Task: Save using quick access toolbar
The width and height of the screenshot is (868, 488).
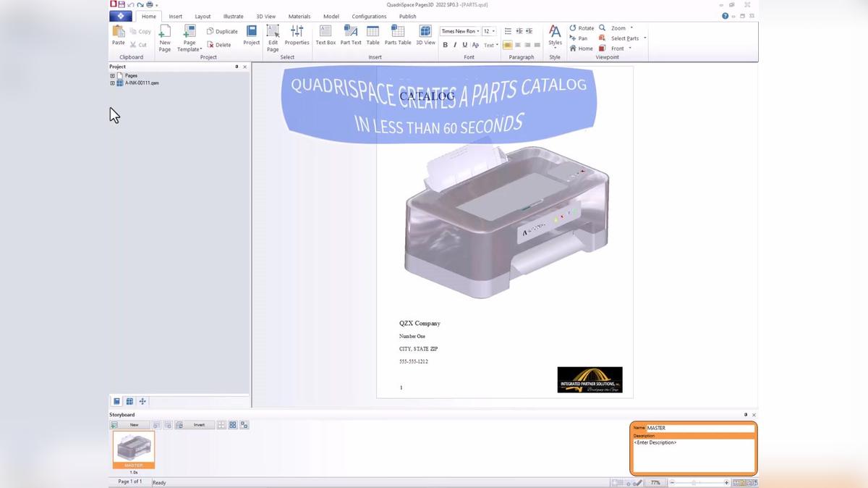Action: [122, 4]
